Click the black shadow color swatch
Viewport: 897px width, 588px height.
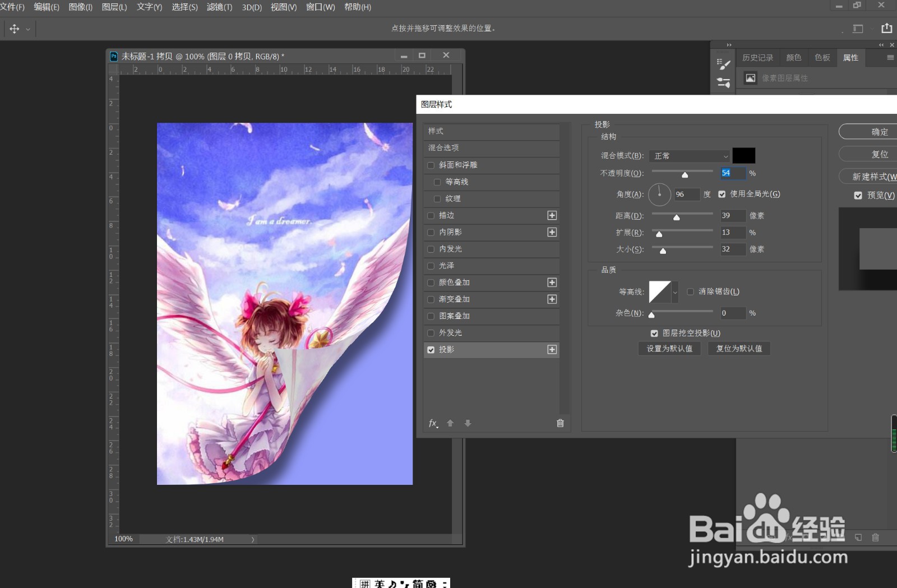click(744, 156)
